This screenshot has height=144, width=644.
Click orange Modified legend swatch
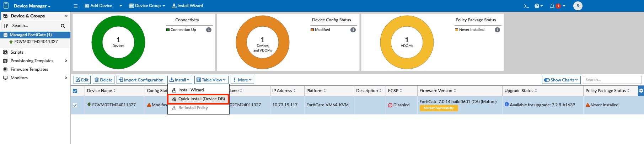pos(312,30)
